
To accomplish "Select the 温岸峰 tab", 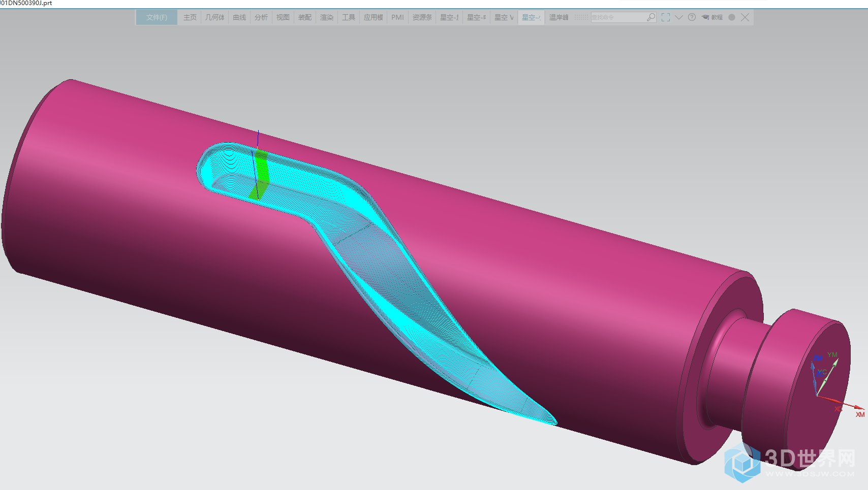I will pyautogui.click(x=559, y=17).
